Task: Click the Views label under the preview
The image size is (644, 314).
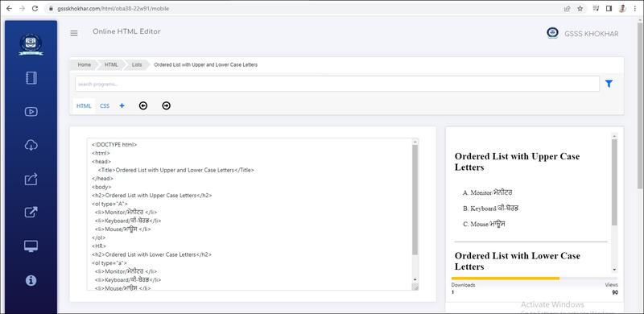Action: coord(611,285)
